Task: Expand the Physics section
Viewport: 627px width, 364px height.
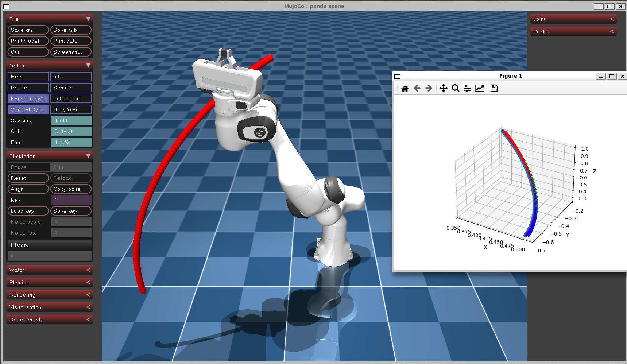Action: 50,282
